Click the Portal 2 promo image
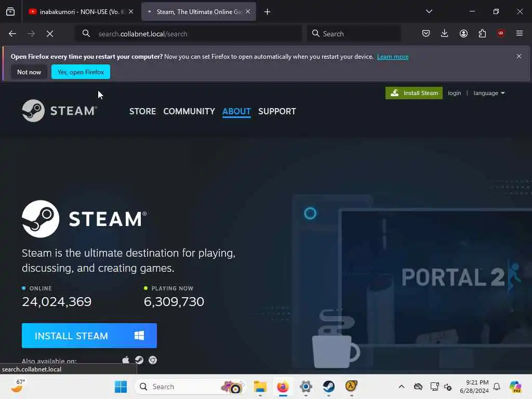 436,278
